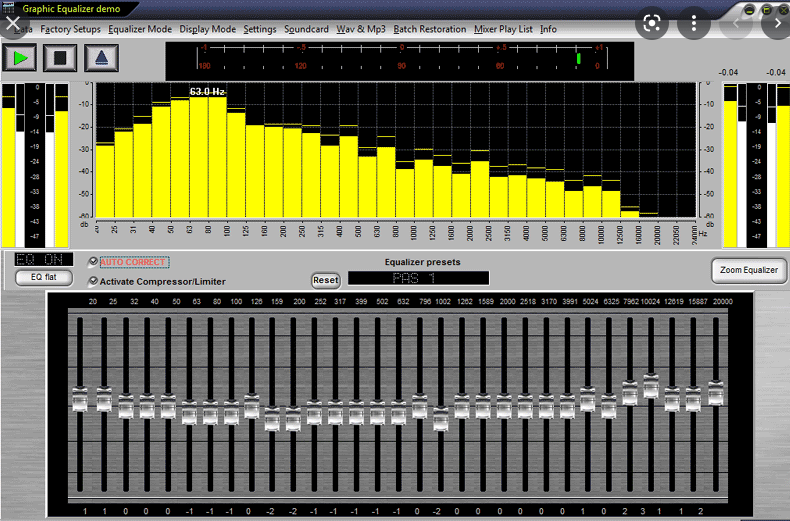The width and height of the screenshot is (790, 521).
Task: Click the 3170 Hz equalizer slider knob
Action: click(x=546, y=406)
